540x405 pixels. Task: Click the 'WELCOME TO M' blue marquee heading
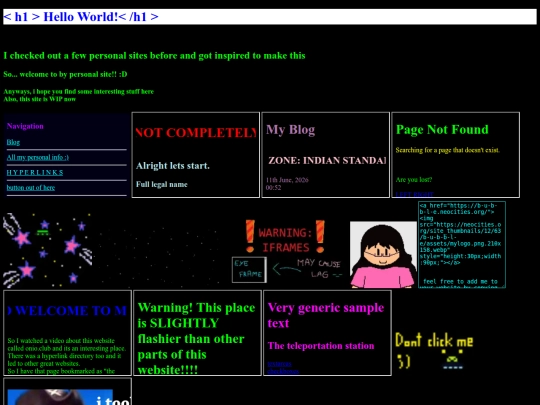click(x=67, y=311)
